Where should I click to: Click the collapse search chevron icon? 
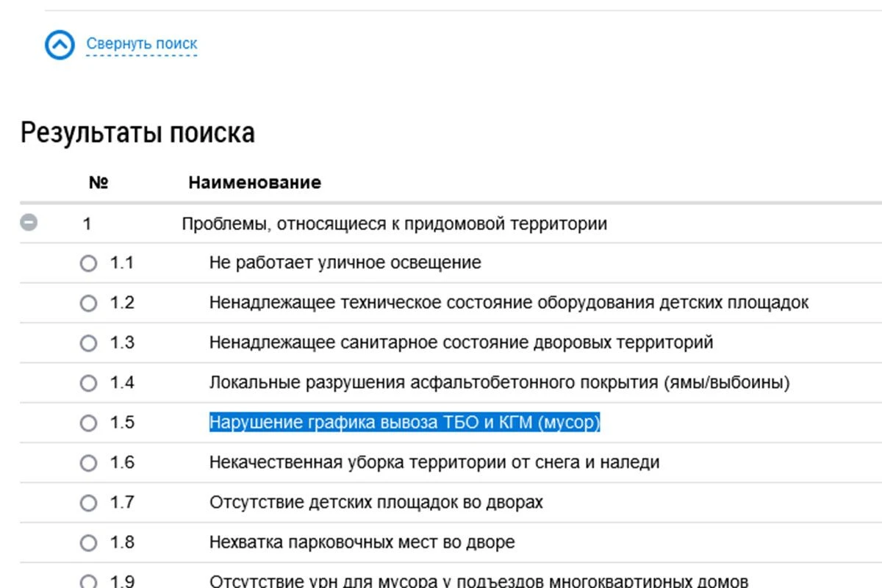click(60, 45)
